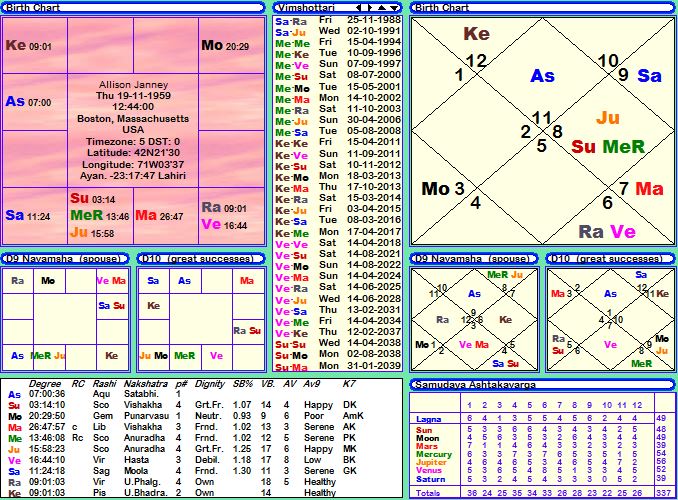
Task: Select 'Ma 26:47' in square birth chart
Action: [x=160, y=215]
